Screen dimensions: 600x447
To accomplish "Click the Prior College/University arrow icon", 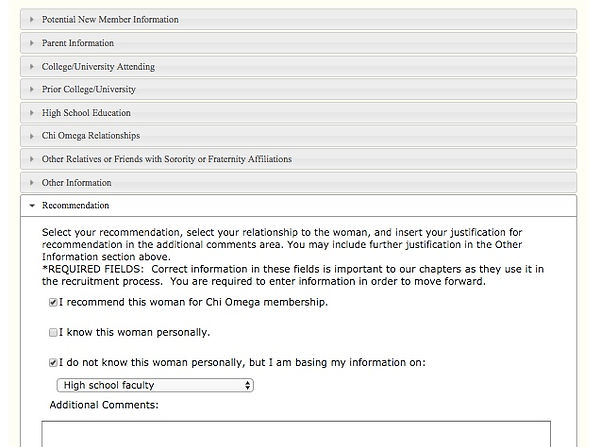I will tap(32, 89).
